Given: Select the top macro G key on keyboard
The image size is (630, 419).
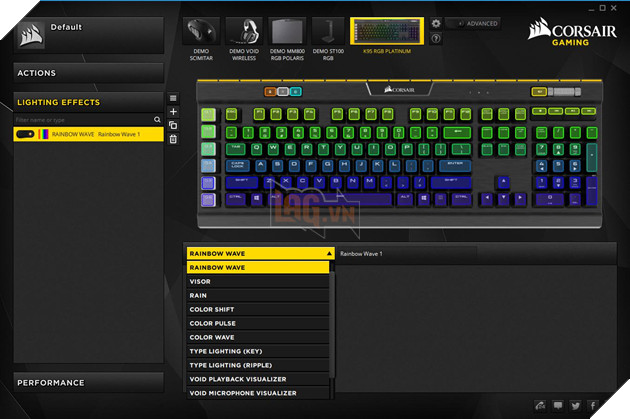Looking at the screenshot, I should [x=208, y=114].
